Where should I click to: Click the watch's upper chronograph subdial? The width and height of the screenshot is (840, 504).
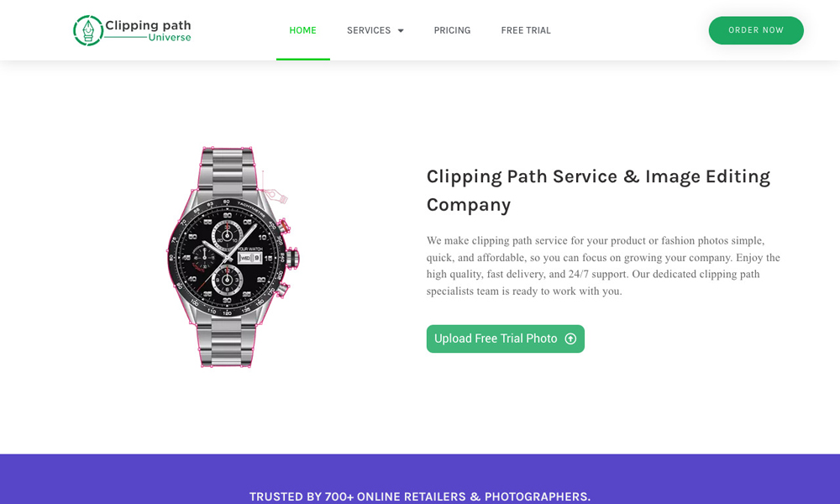click(x=227, y=234)
